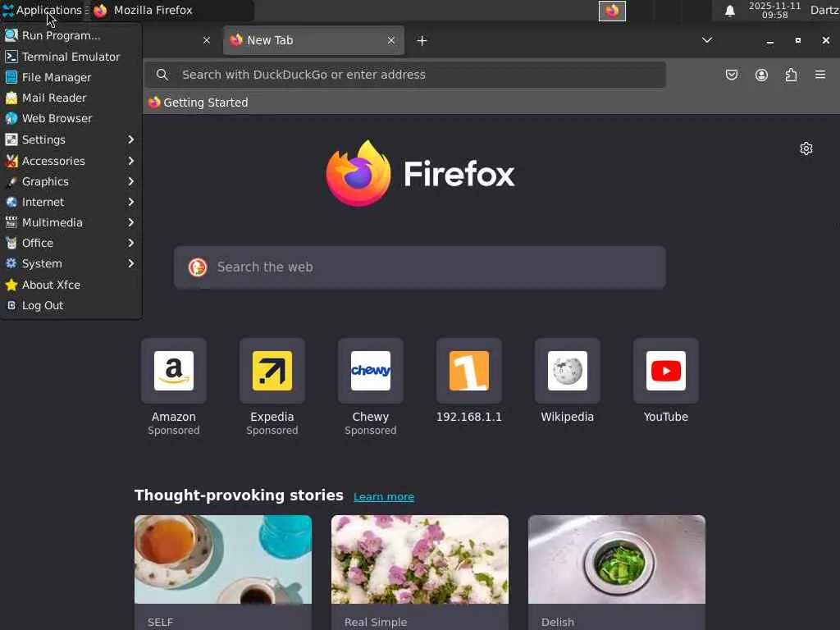Viewport: 840px width, 630px height.
Task: Open the Pocket save icon in toolbar
Action: 731,75
